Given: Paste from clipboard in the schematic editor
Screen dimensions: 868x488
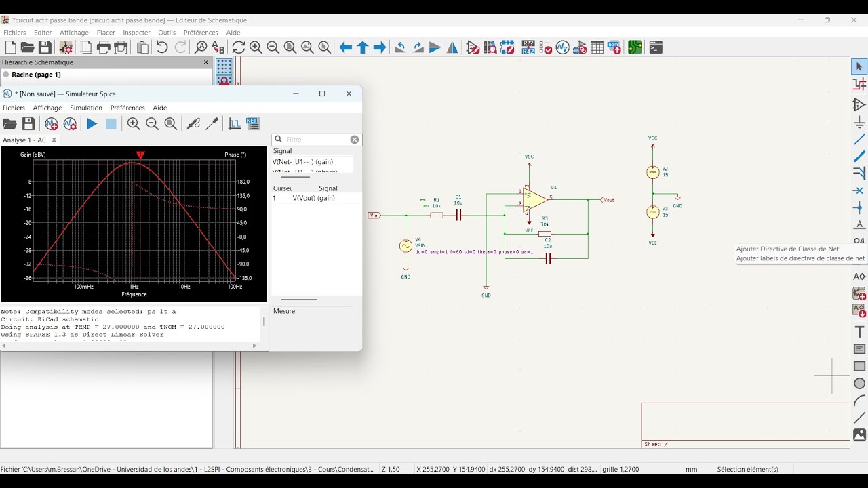Looking at the screenshot, I should (x=142, y=47).
